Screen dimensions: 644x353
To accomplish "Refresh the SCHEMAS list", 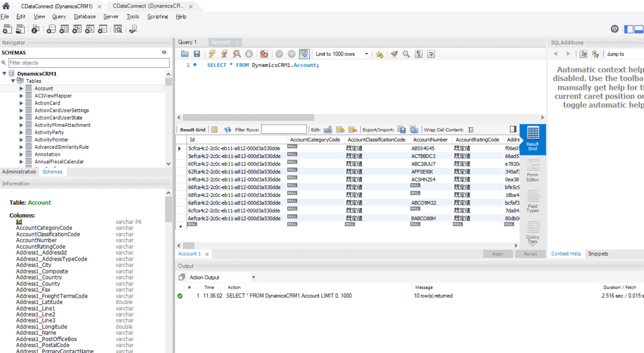I will click(164, 53).
